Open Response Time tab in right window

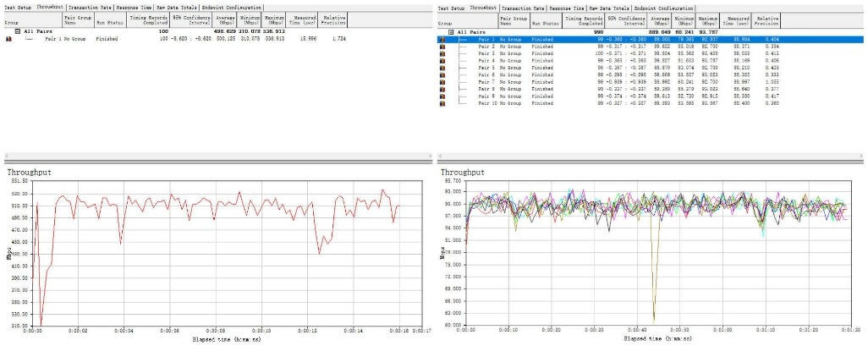pos(568,8)
